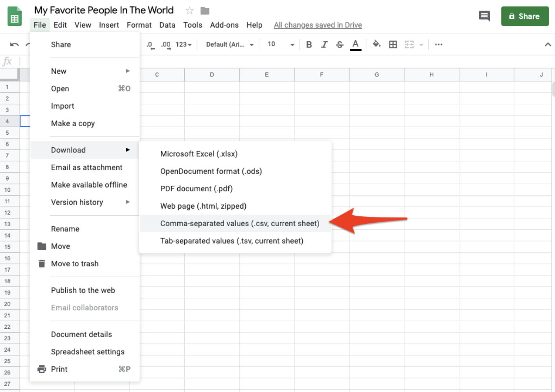555x392 pixels.
Task: Select Email as attachment
Action: coord(85,167)
